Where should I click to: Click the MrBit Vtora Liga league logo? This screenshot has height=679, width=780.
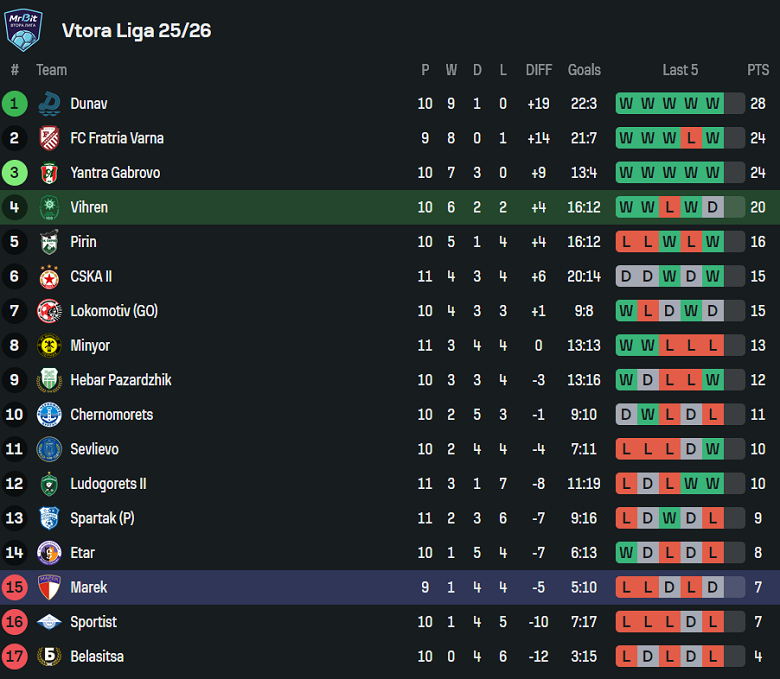point(23,29)
